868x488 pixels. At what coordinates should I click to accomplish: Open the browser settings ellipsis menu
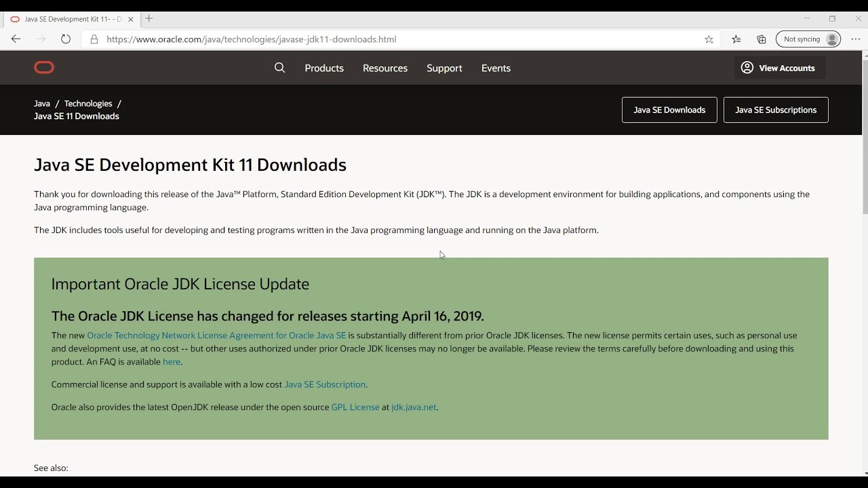coord(856,39)
